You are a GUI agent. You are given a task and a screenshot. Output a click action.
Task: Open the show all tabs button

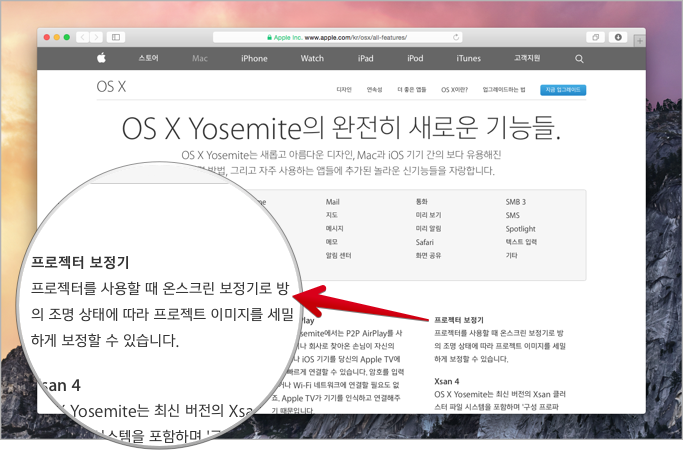pyautogui.click(x=595, y=37)
